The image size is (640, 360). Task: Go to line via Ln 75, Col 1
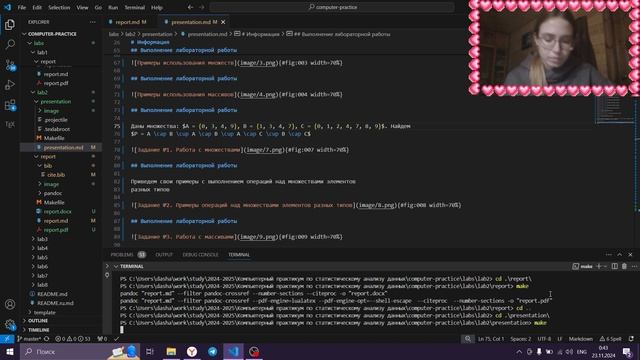(x=491, y=339)
